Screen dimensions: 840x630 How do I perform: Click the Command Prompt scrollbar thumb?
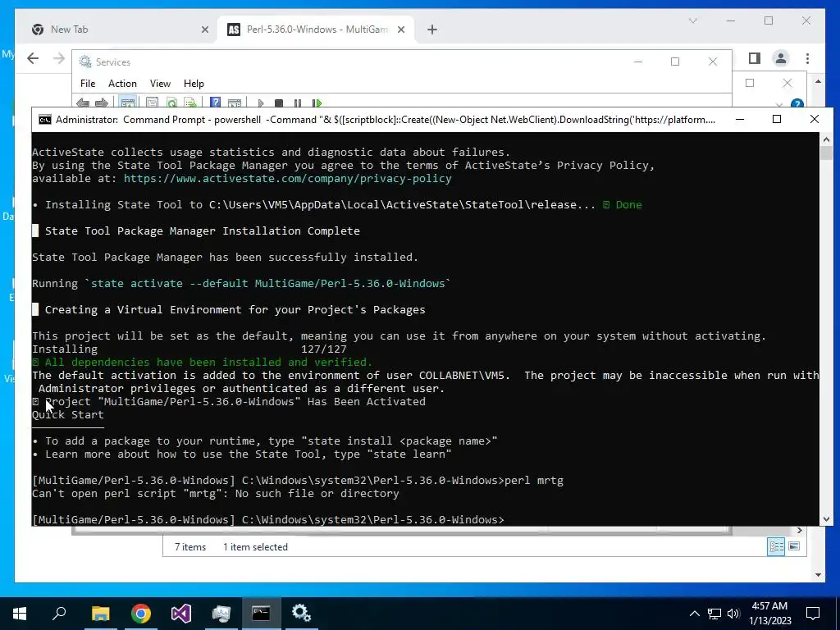tap(826, 153)
